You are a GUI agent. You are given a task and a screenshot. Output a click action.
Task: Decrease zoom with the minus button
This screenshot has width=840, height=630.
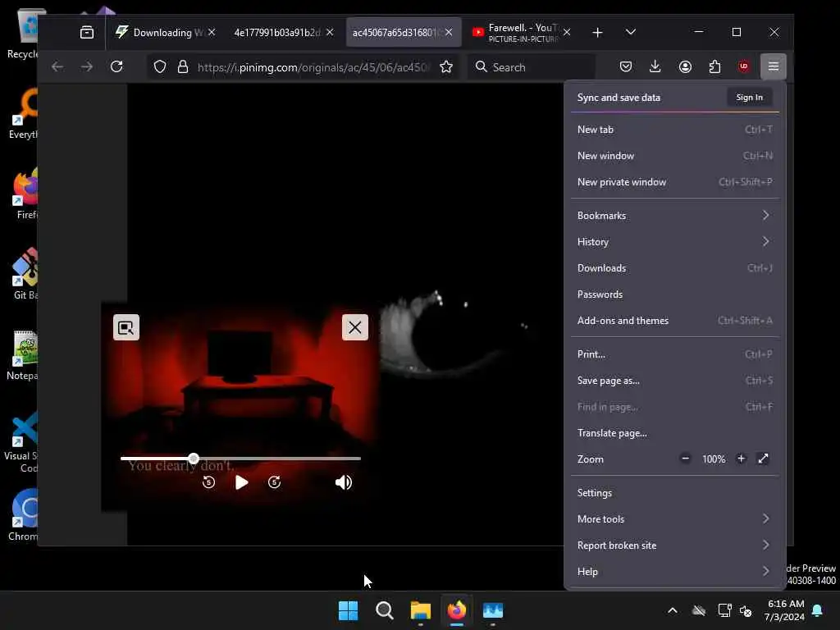click(685, 459)
